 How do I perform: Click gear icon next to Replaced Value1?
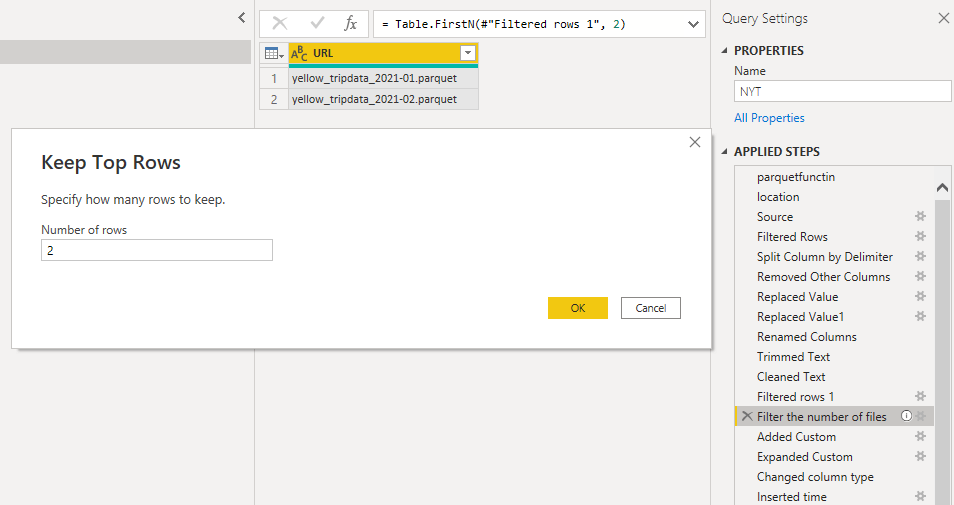click(x=921, y=317)
